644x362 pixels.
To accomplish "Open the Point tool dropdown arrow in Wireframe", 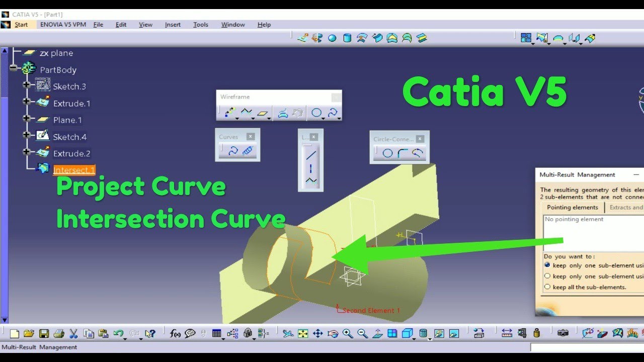I will click(x=237, y=119).
